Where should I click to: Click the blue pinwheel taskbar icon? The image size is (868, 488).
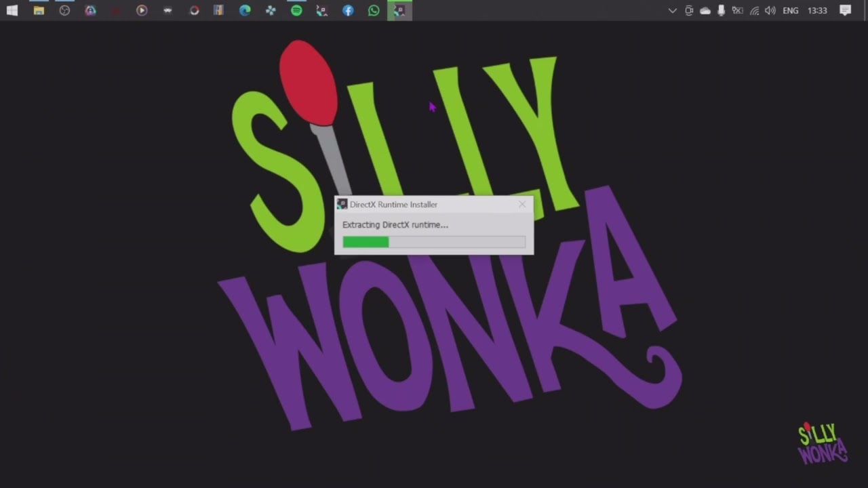[271, 10]
